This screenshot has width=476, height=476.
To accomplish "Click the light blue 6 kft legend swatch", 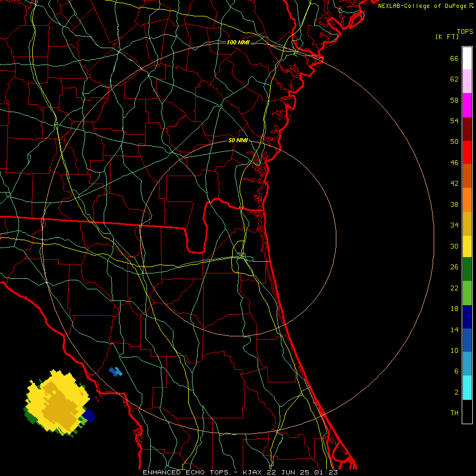I will coord(467,364).
